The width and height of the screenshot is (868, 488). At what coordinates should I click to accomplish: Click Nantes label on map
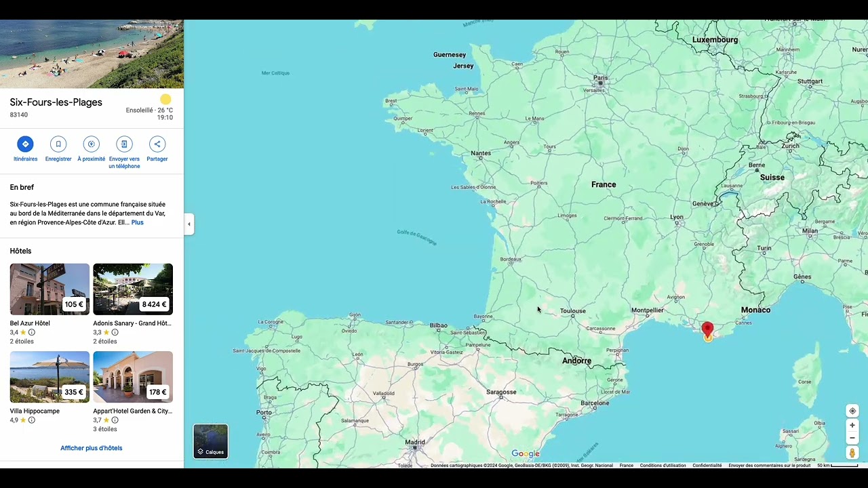click(x=481, y=153)
